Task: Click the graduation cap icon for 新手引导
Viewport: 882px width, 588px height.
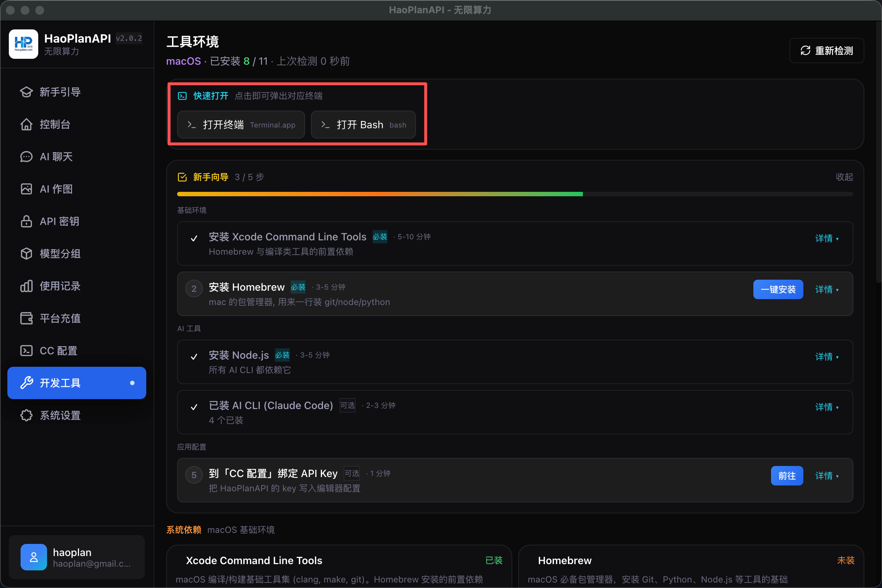Action: coord(26,92)
